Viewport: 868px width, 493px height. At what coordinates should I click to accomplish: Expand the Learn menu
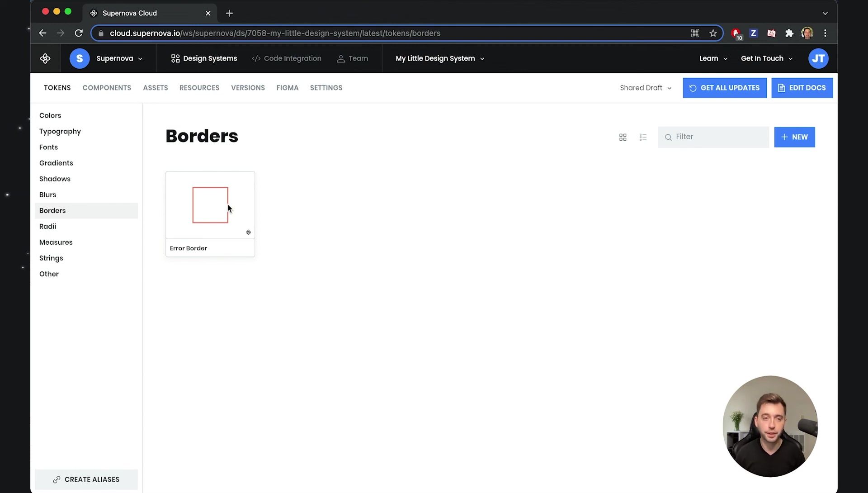pos(713,58)
